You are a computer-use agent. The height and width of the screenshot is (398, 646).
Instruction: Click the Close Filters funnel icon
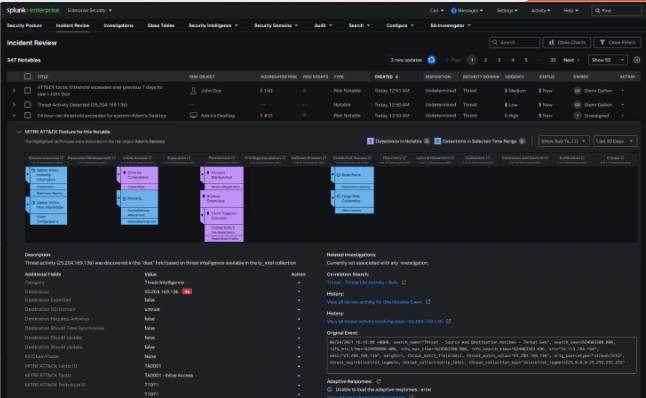[602, 42]
